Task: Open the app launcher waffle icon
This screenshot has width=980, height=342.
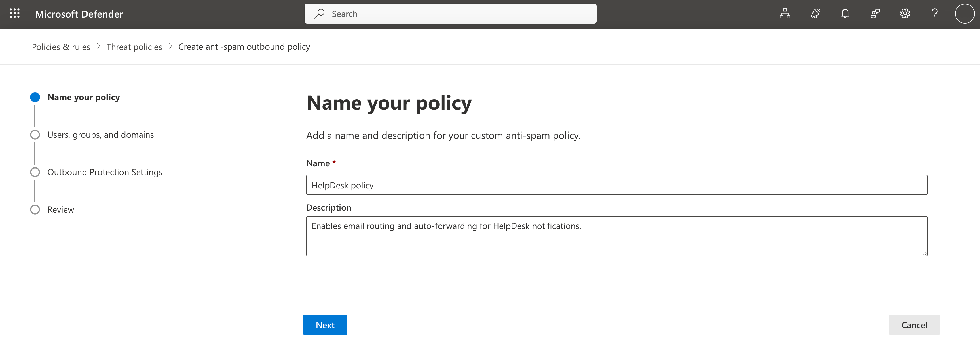Action: (14, 14)
